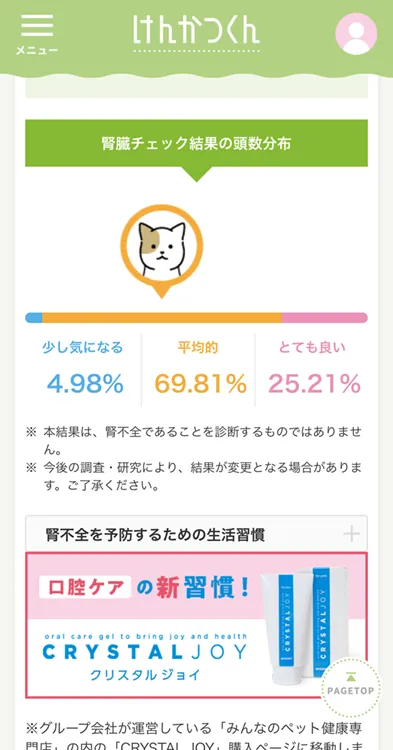This screenshot has height=750, width=393.
Task: Tap the 口腔ケア label in banner
Action: pyautogui.click(x=85, y=588)
